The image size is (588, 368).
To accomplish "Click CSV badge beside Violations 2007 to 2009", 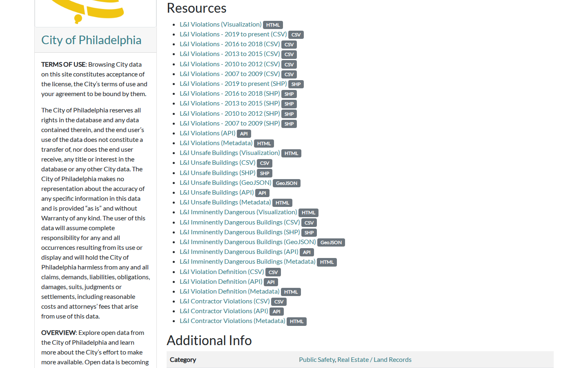I will 289,74.
